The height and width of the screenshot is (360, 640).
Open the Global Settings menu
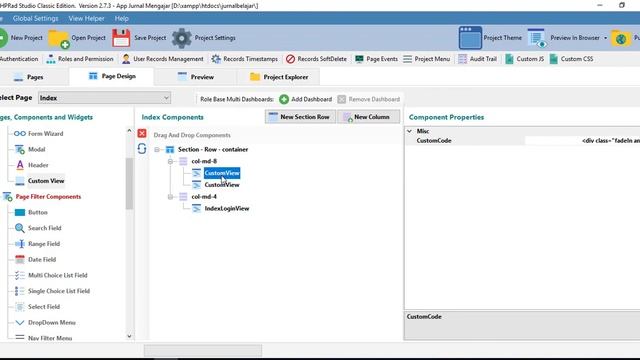(x=36, y=18)
